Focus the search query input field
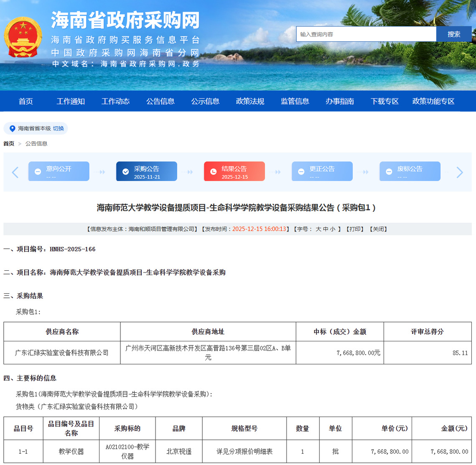 (366, 34)
